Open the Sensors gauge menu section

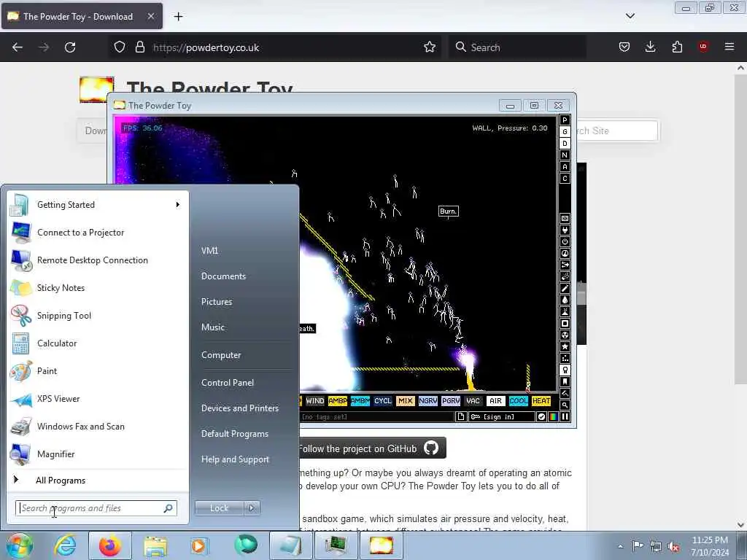565,253
